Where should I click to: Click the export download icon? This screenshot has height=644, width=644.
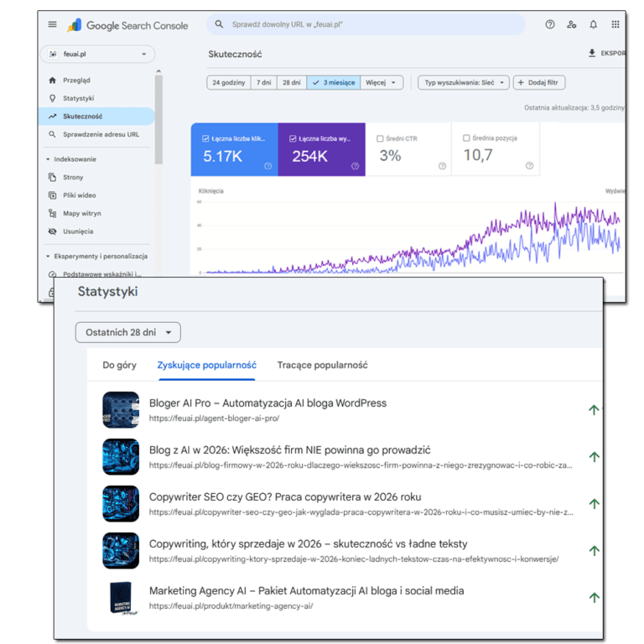tap(592, 53)
